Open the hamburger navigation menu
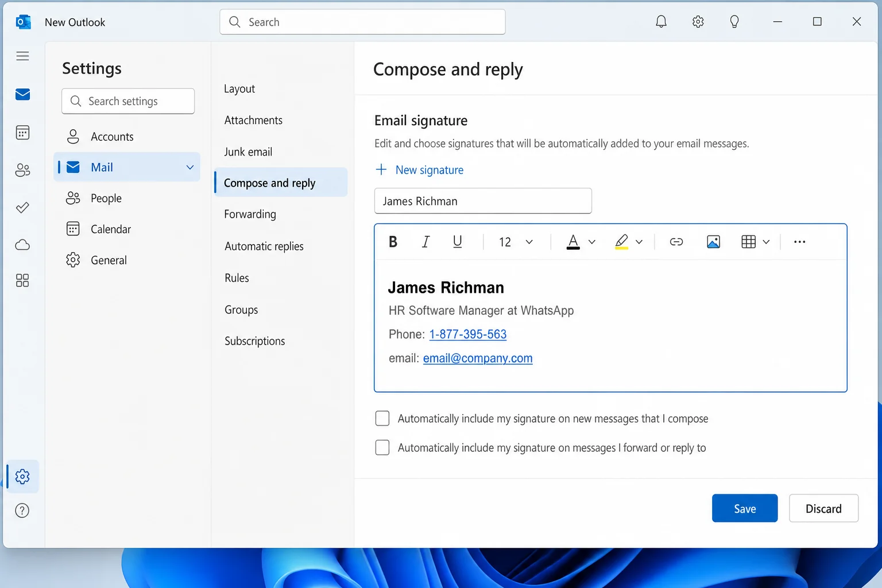This screenshot has height=588, width=882. click(22, 56)
